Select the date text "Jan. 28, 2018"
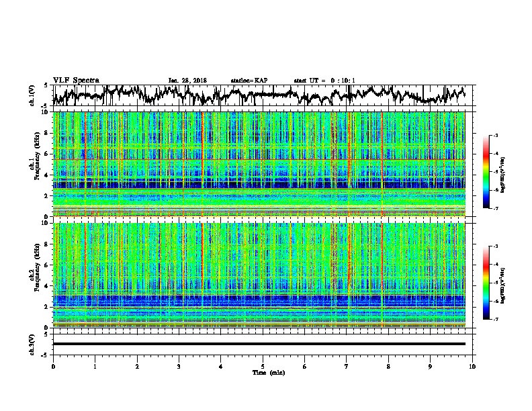The image size is (532, 411). 187,81
